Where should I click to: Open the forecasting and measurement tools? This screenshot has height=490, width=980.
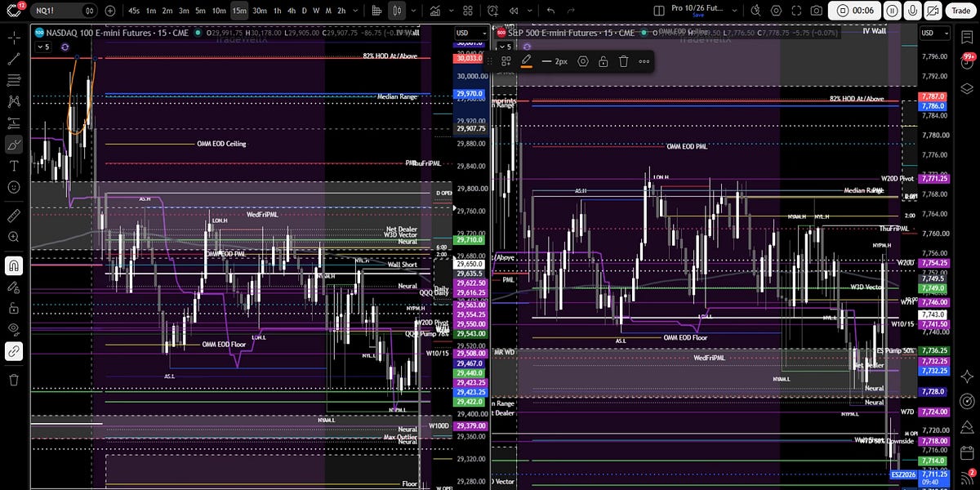pos(14,123)
